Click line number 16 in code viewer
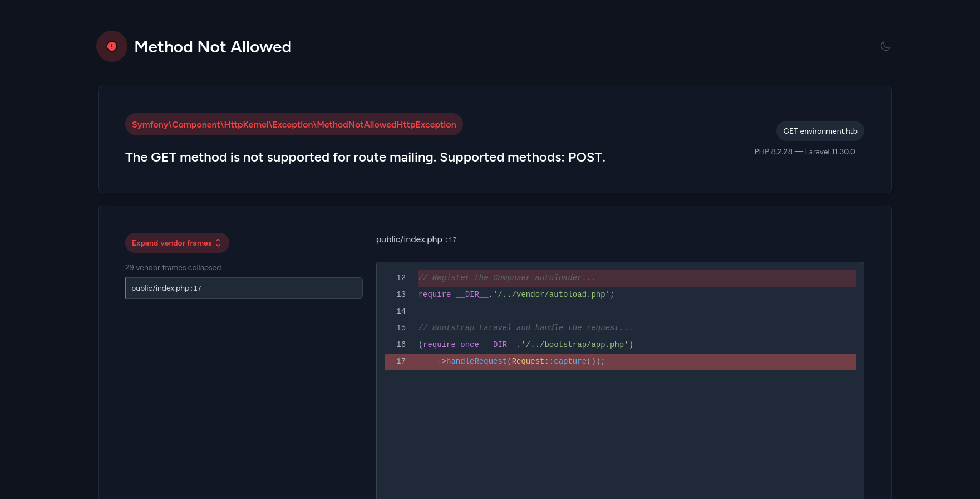 coord(401,345)
